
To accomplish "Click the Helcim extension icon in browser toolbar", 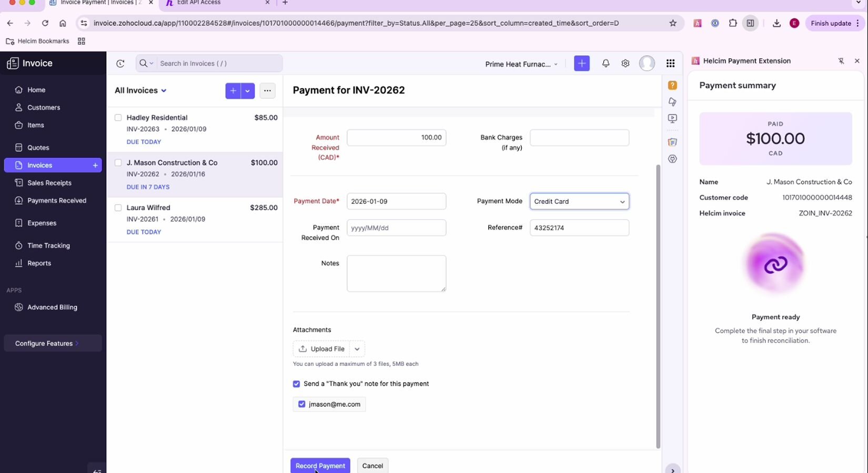I will [x=697, y=23].
